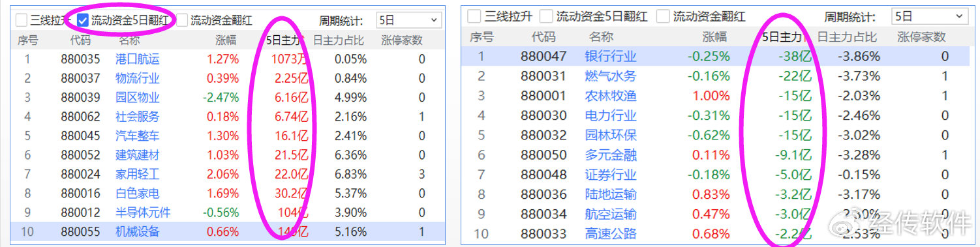
Task: Click the 涨停家数 value 3 for 家用轻工
Action: [x=421, y=175]
